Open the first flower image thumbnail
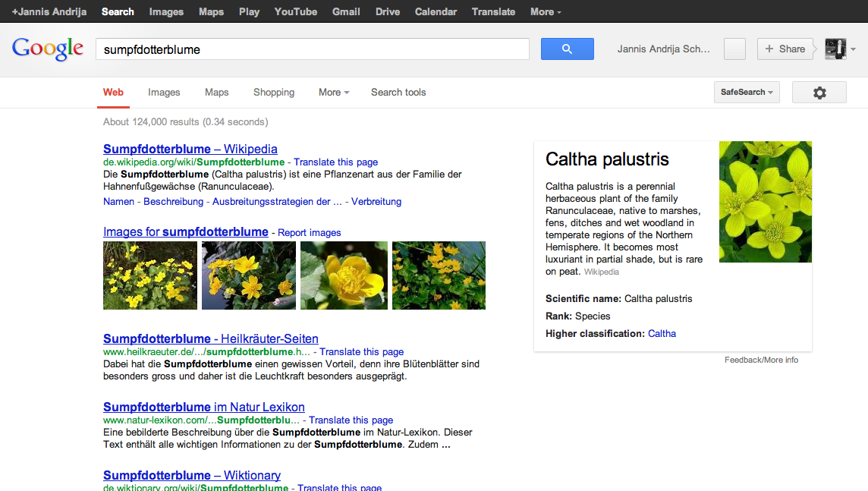The height and width of the screenshot is (491, 868). [150, 275]
